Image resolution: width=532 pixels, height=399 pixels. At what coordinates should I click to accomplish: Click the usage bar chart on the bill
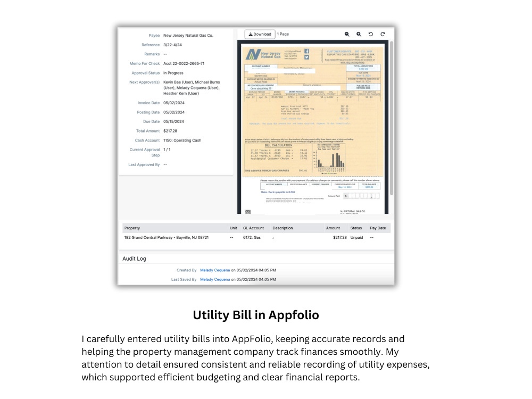coord(330,159)
